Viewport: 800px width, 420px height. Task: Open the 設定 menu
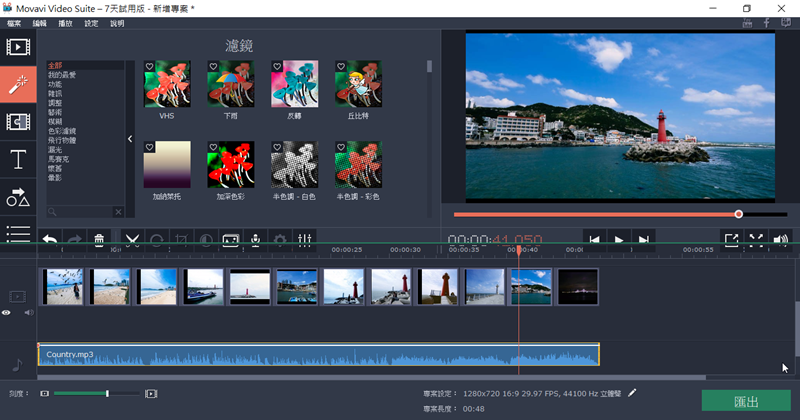click(91, 22)
